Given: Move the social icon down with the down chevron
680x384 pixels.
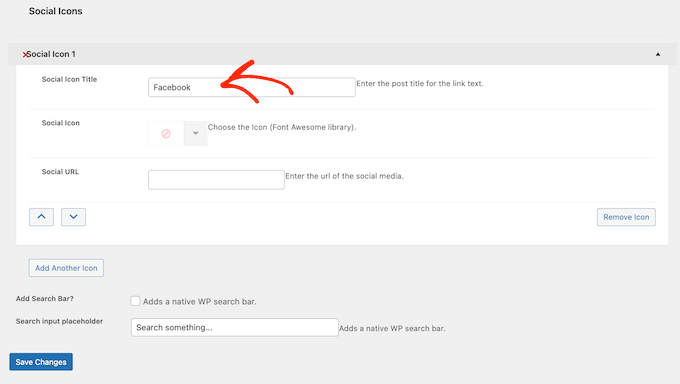Looking at the screenshot, I should tap(73, 217).
